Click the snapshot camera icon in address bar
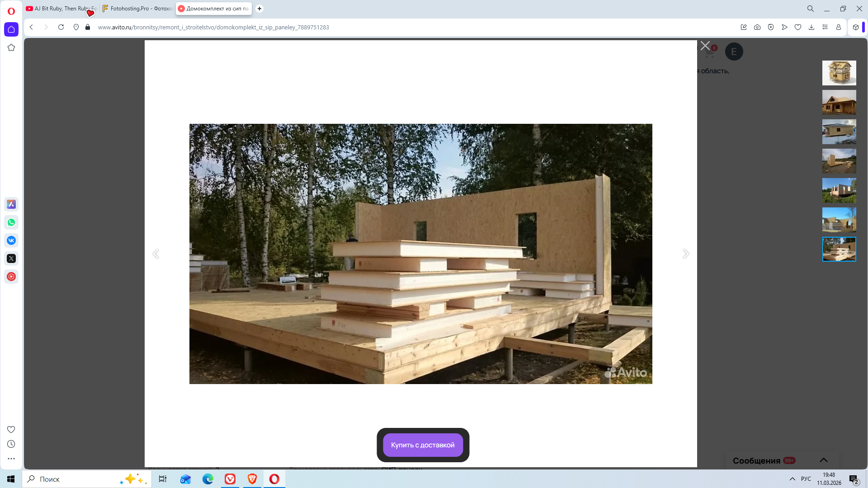Viewport: 868px width, 488px height. [757, 27]
